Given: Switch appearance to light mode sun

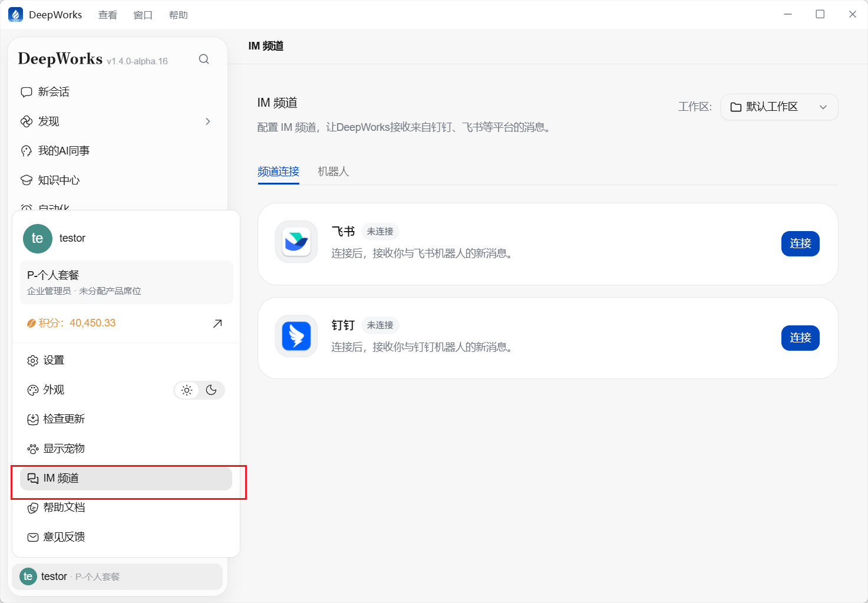Looking at the screenshot, I should (187, 390).
